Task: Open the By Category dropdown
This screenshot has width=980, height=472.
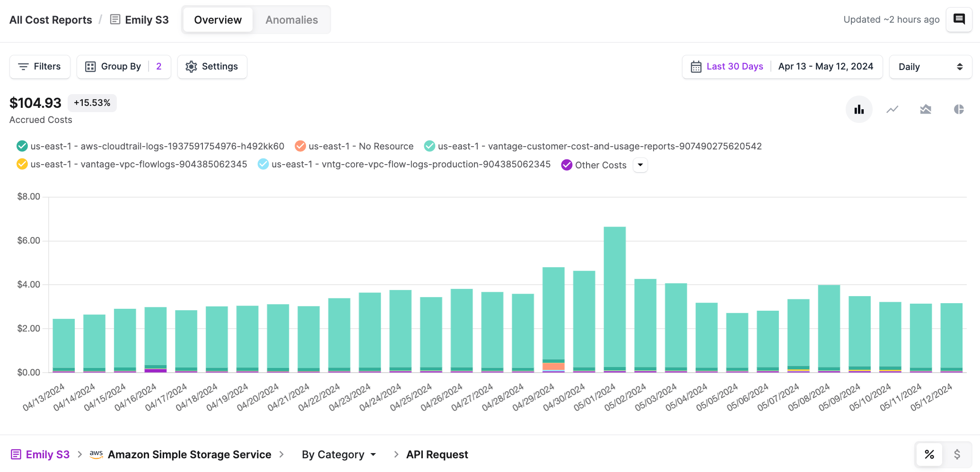Action: click(339, 455)
